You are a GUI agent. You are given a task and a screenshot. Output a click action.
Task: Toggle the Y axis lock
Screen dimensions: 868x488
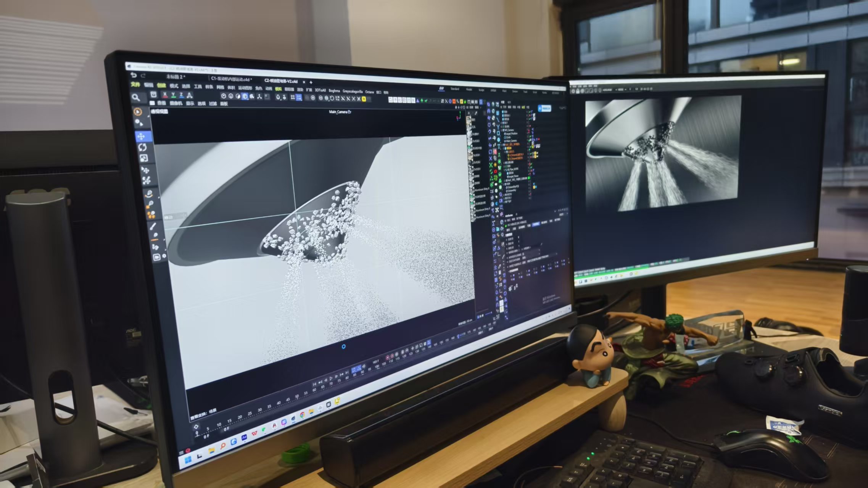173,95
